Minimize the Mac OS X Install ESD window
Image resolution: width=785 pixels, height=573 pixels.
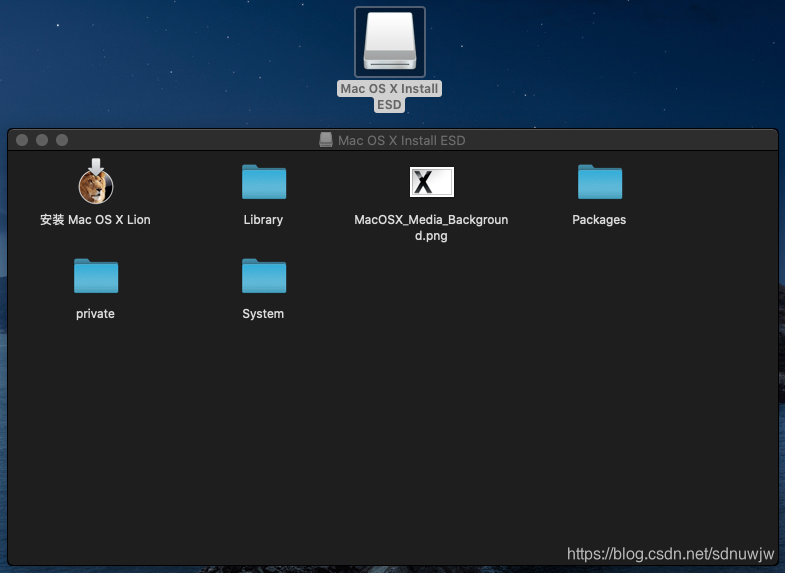tap(42, 140)
